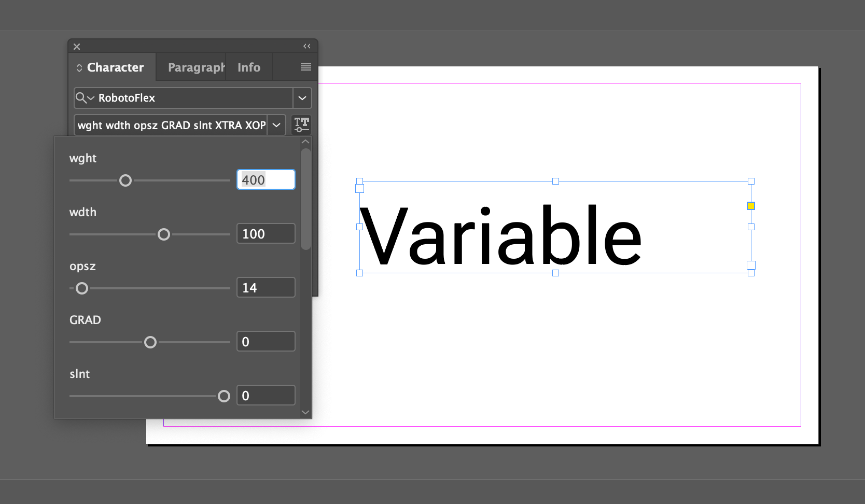Collapse panel using double-chevron icon
Screen dimensions: 865x504
307,46
